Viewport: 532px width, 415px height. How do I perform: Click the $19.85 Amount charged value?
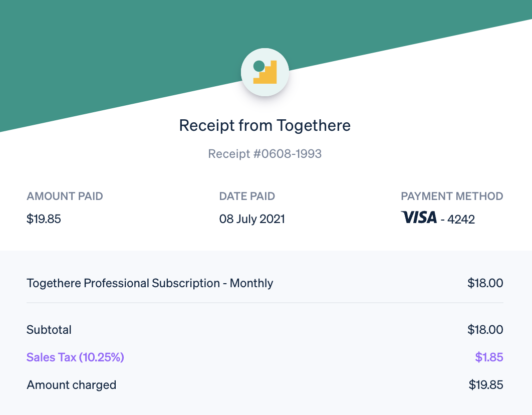point(485,385)
